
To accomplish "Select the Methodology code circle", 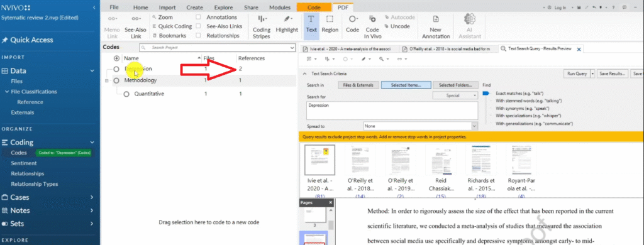I will tap(116, 80).
